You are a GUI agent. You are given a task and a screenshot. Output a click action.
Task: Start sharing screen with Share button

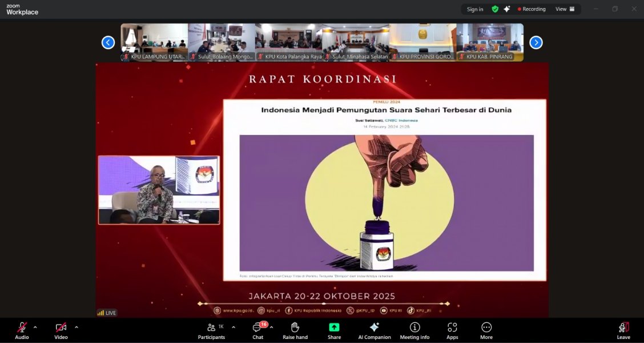(x=334, y=329)
